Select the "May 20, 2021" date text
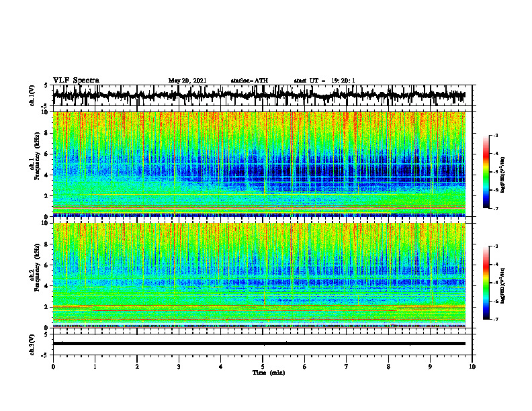 point(187,81)
